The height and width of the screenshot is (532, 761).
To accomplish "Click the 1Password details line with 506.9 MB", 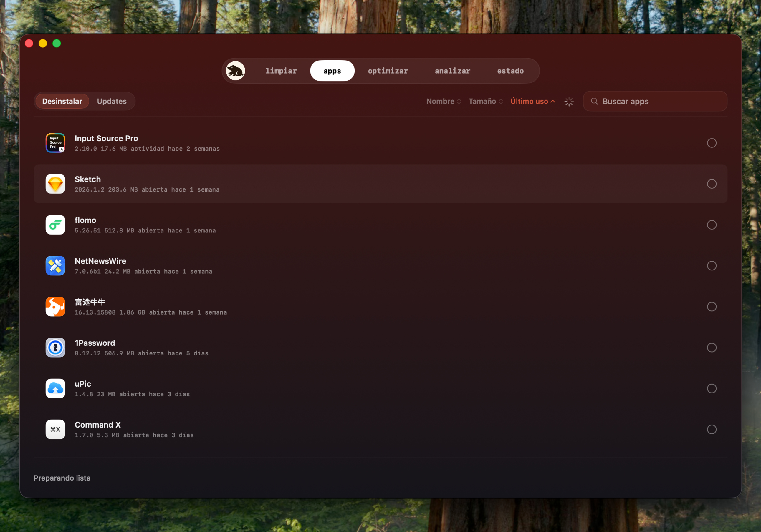I will pos(142,353).
